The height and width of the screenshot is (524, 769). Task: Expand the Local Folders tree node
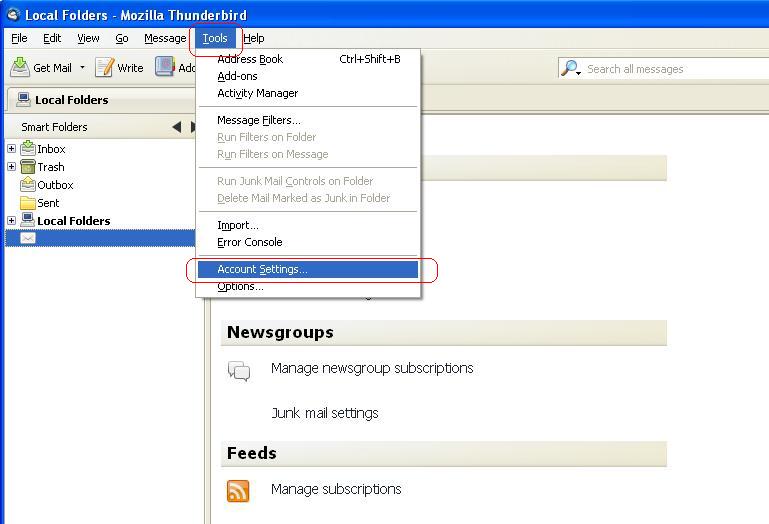pyautogui.click(x=12, y=221)
